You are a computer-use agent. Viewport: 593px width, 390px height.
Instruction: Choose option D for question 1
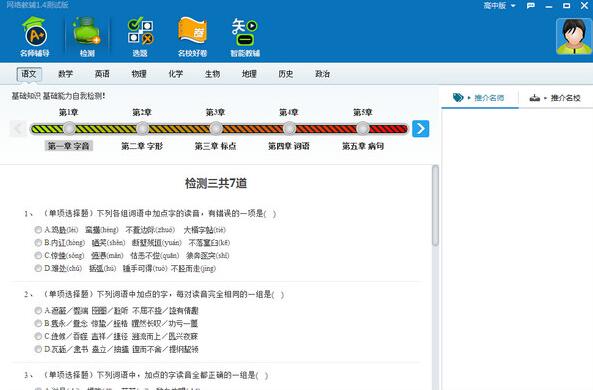[38, 268]
